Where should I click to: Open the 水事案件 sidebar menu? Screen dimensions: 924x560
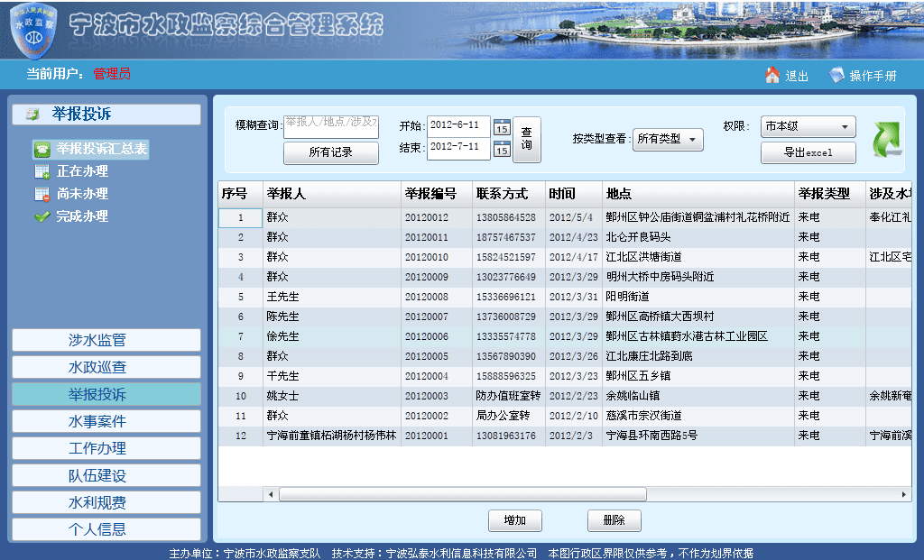coord(106,421)
